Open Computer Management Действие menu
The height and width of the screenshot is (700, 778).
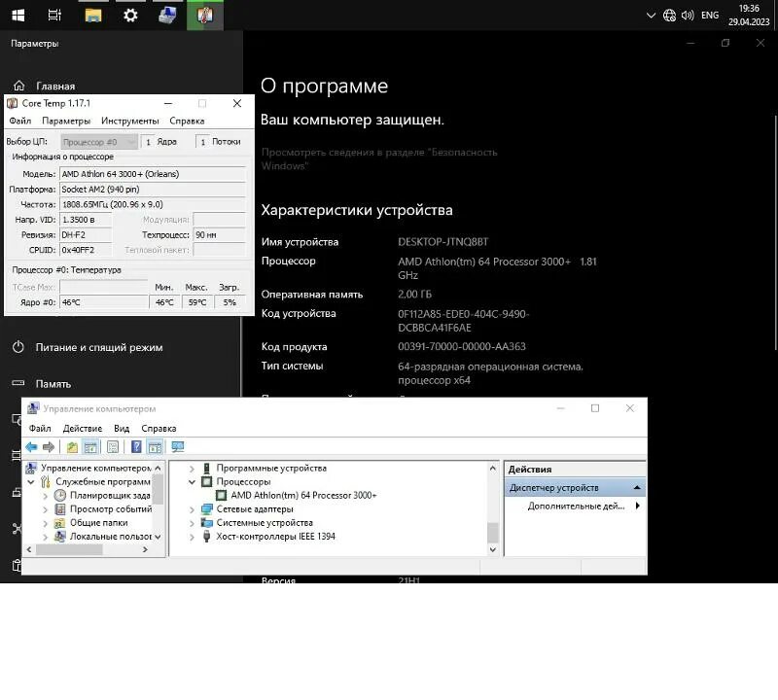pos(83,428)
